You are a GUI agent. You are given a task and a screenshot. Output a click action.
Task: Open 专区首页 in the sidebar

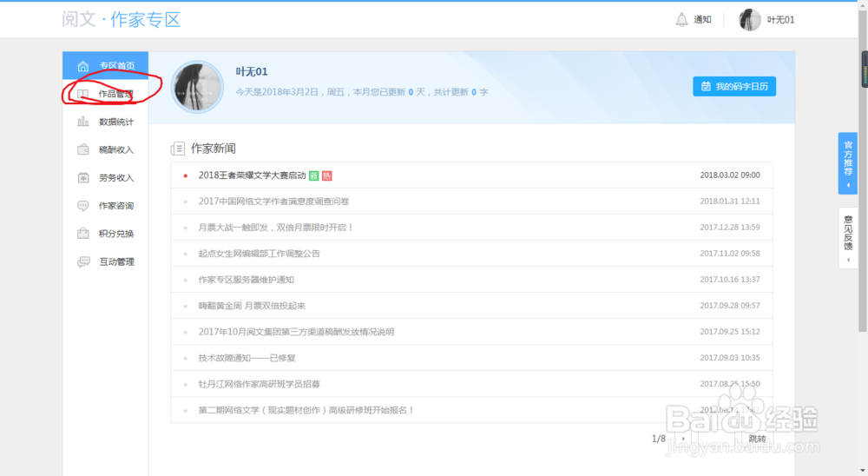[105, 65]
